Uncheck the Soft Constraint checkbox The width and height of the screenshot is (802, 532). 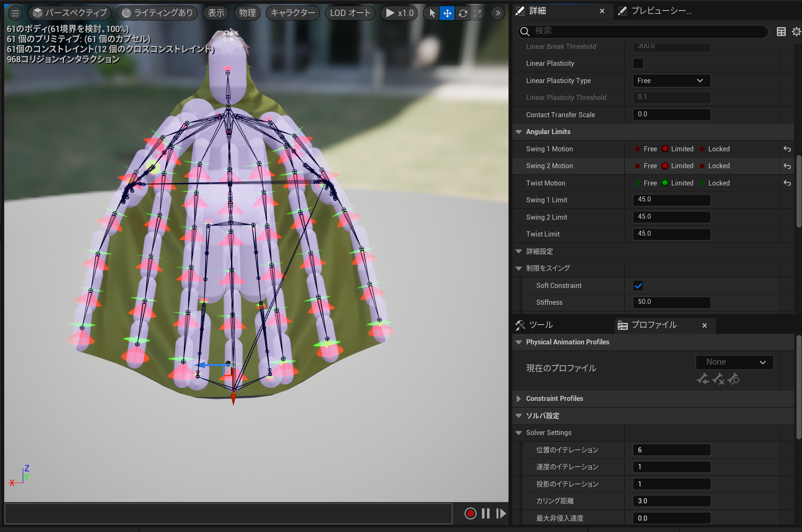point(638,286)
